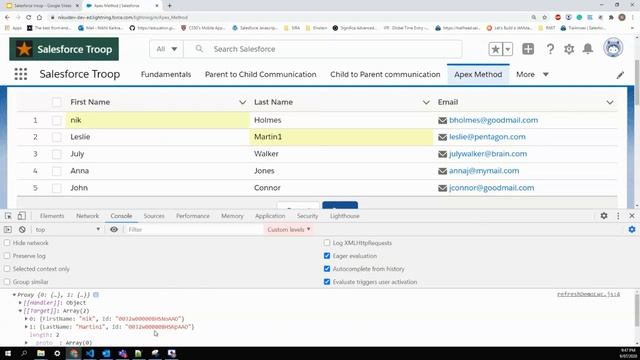This screenshot has height=360, width=640.
Task: Open the Email column menu chevron
Action: [610, 102]
